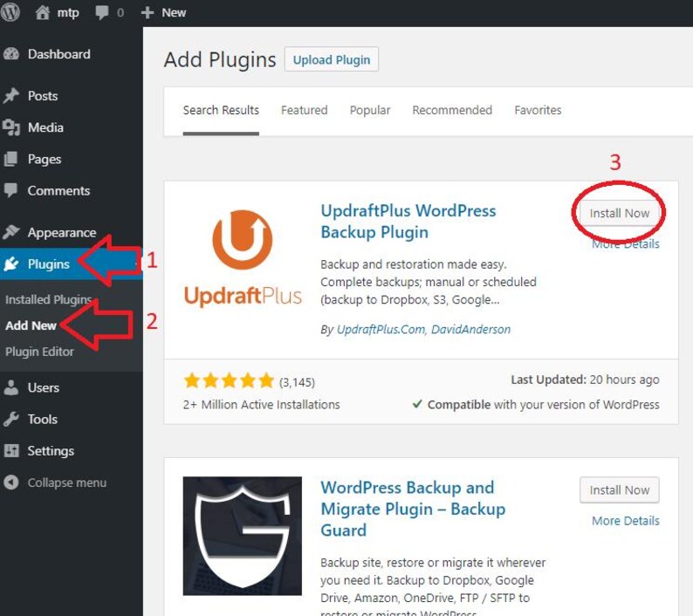Image resolution: width=693 pixels, height=616 pixels.
Task: Click New in the admin bar
Action: tap(174, 12)
